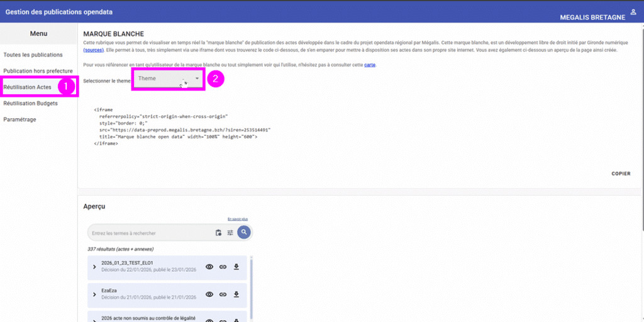Copy link for 2026_01_23_TEST_ELO1

click(223, 267)
